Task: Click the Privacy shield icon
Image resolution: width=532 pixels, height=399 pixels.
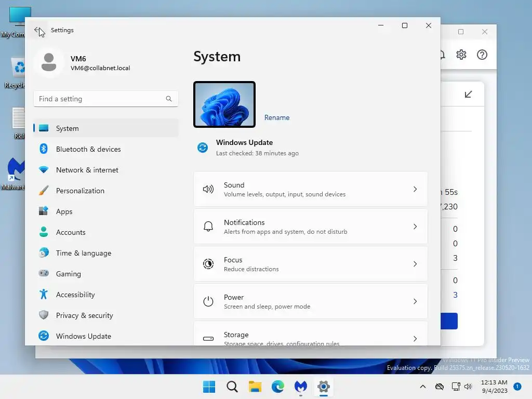Action: (x=44, y=315)
